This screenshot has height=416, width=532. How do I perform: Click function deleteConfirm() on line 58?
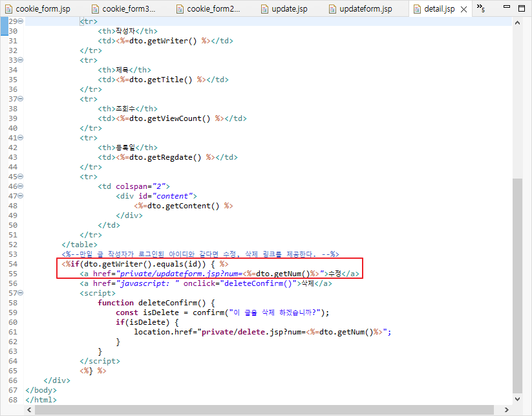pos(152,303)
